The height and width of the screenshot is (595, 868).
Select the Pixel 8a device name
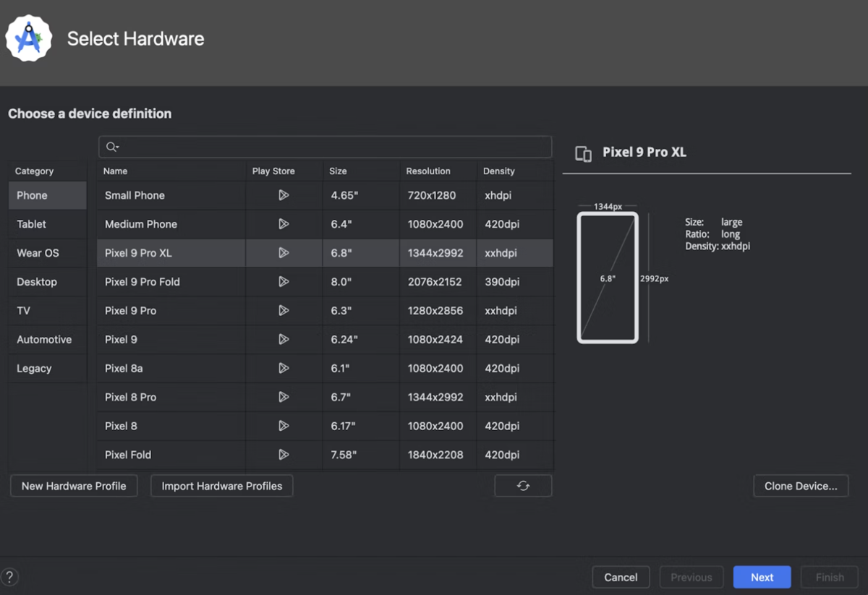point(124,369)
